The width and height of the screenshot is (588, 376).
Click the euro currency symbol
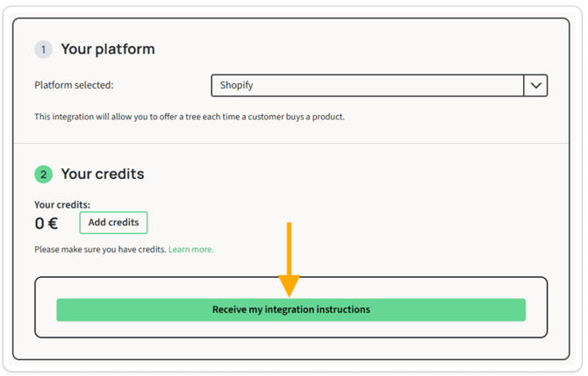[x=53, y=223]
